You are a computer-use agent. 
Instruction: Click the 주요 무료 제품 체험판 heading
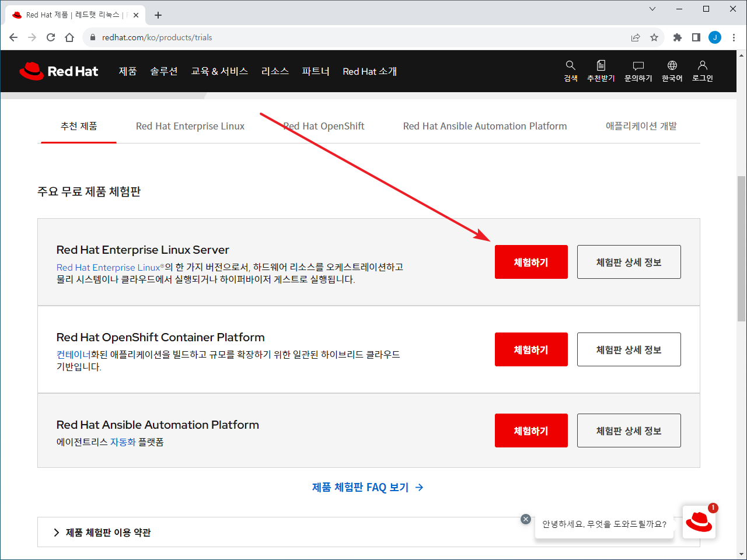click(x=89, y=191)
